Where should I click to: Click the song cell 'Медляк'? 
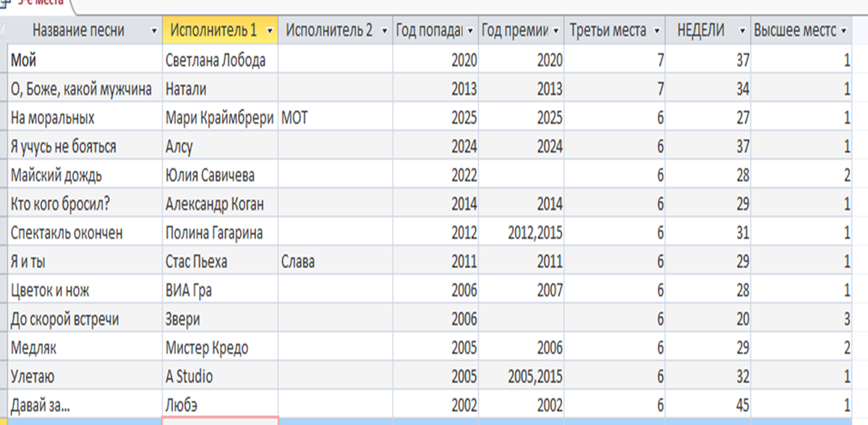pyautogui.click(x=85, y=348)
